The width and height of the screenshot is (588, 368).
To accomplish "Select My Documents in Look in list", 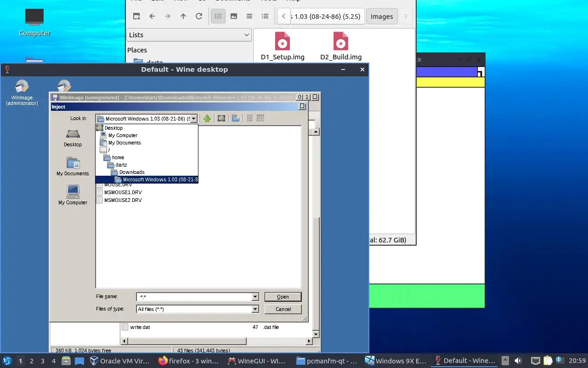I will point(147,143).
